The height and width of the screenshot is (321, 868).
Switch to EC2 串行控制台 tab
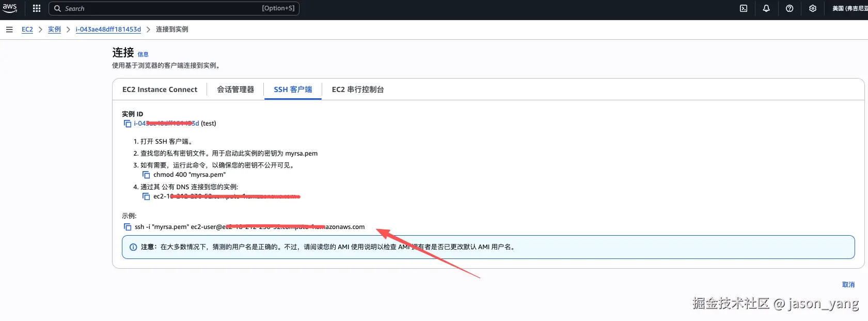click(358, 89)
